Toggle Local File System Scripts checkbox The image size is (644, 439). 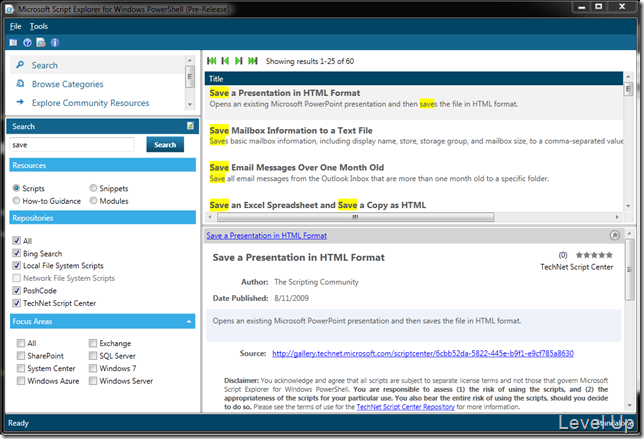click(16, 265)
